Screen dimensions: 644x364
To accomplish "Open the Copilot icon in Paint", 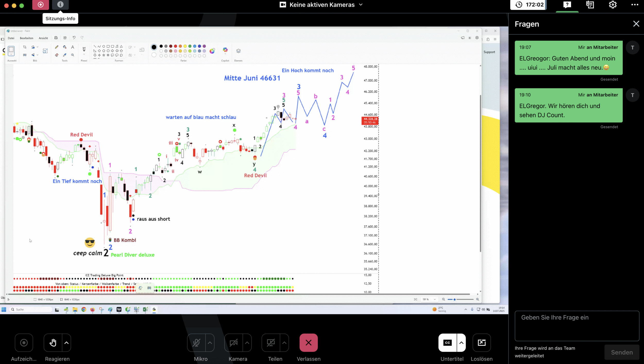I will tap(225, 50).
